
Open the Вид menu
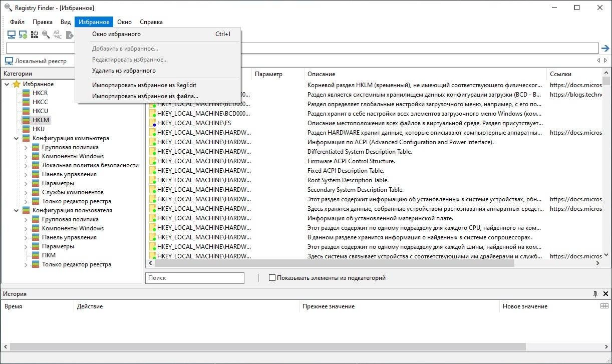(66, 22)
